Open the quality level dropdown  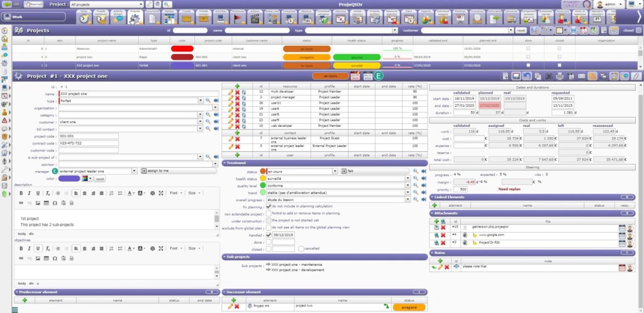click(x=408, y=185)
